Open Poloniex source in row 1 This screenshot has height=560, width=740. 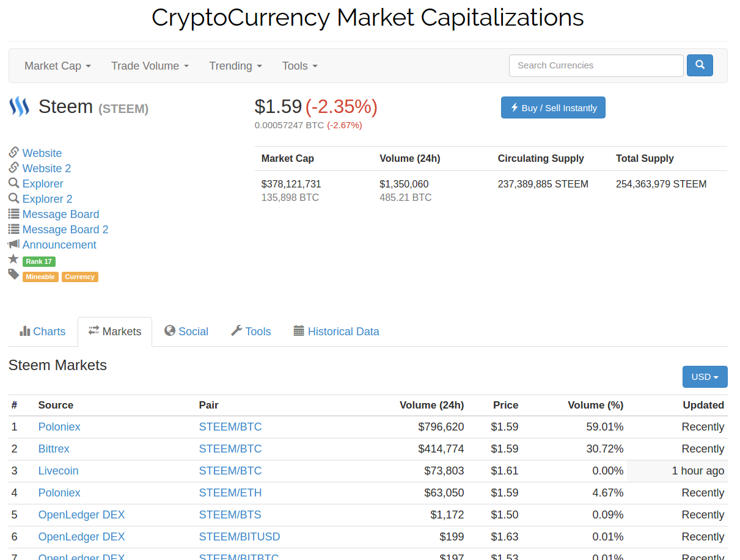click(x=59, y=427)
